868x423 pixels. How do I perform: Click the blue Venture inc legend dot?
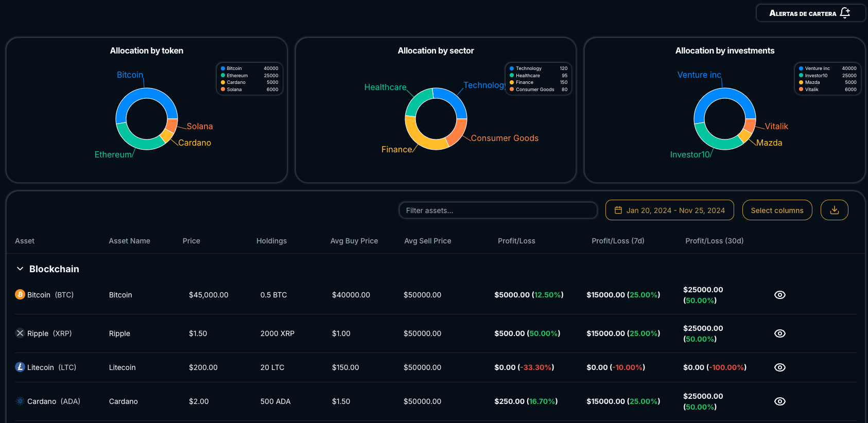tap(801, 68)
